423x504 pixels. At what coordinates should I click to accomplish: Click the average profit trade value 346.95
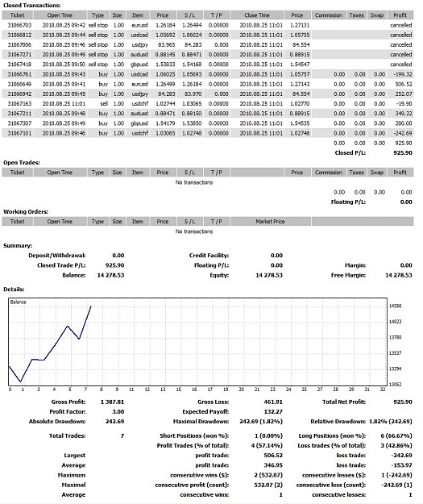click(273, 465)
